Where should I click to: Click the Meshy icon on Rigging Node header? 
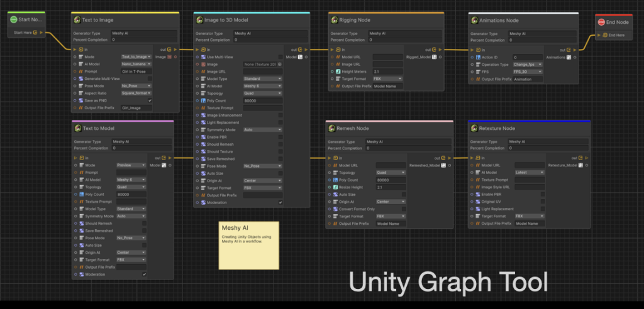coord(333,20)
